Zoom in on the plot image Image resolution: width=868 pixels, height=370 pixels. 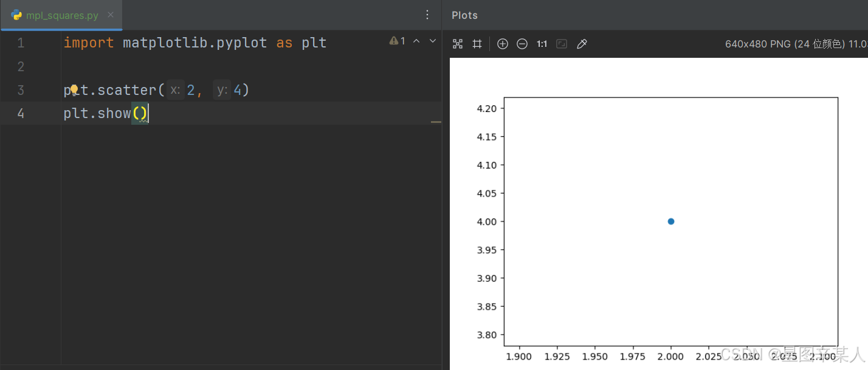click(503, 44)
